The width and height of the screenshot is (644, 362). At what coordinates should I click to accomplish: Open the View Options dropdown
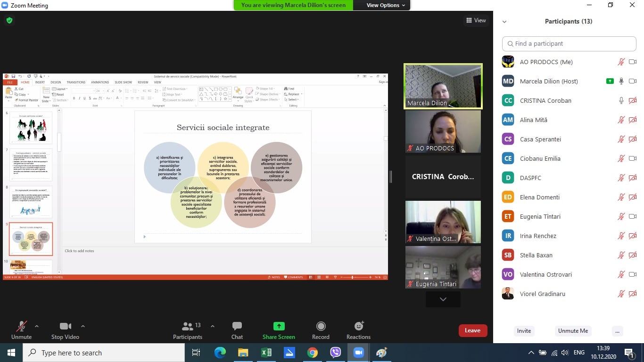[x=386, y=5]
